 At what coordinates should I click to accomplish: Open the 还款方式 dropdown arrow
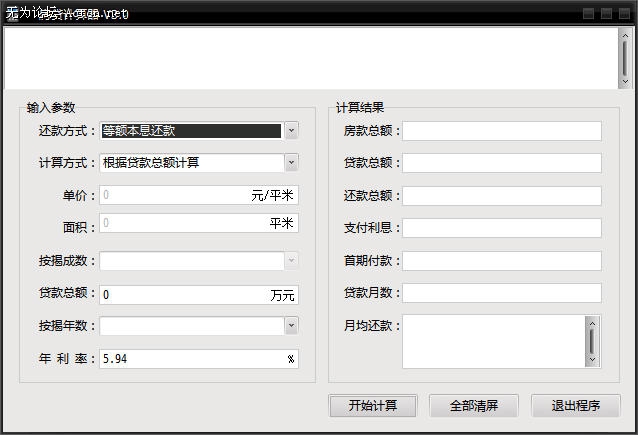(x=290, y=130)
